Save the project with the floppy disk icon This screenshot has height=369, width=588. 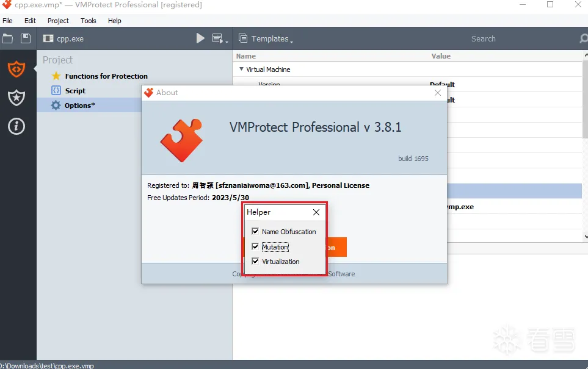(26, 38)
